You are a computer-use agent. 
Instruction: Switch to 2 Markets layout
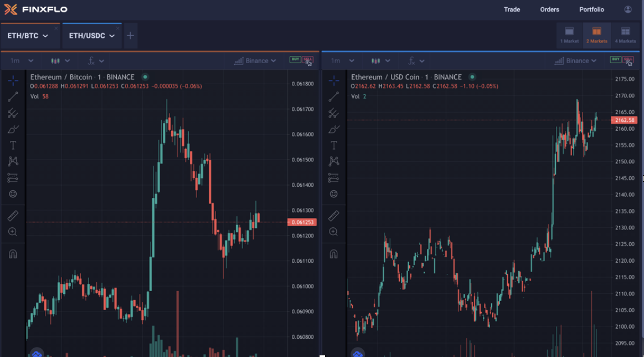tap(597, 35)
